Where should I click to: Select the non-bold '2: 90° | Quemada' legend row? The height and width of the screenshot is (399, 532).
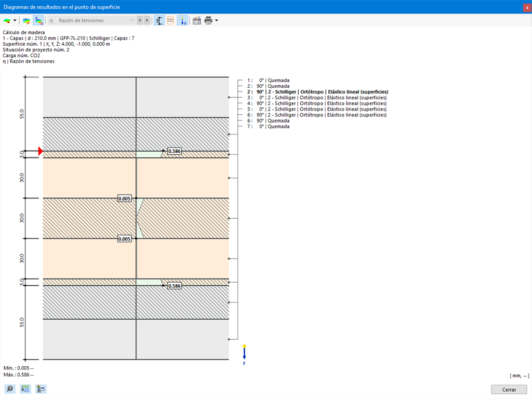(269, 86)
